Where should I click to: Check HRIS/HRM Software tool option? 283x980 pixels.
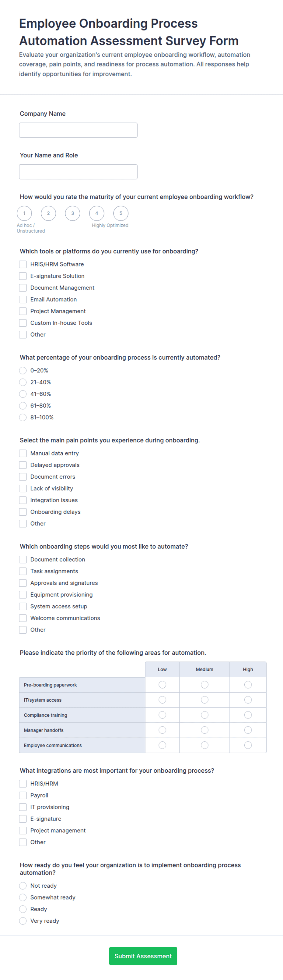(23, 264)
